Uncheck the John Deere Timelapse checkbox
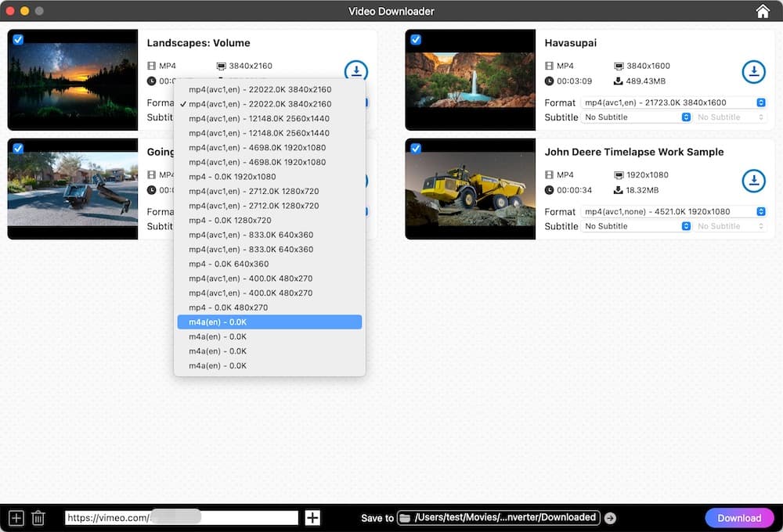This screenshot has width=783, height=532. tap(415, 148)
